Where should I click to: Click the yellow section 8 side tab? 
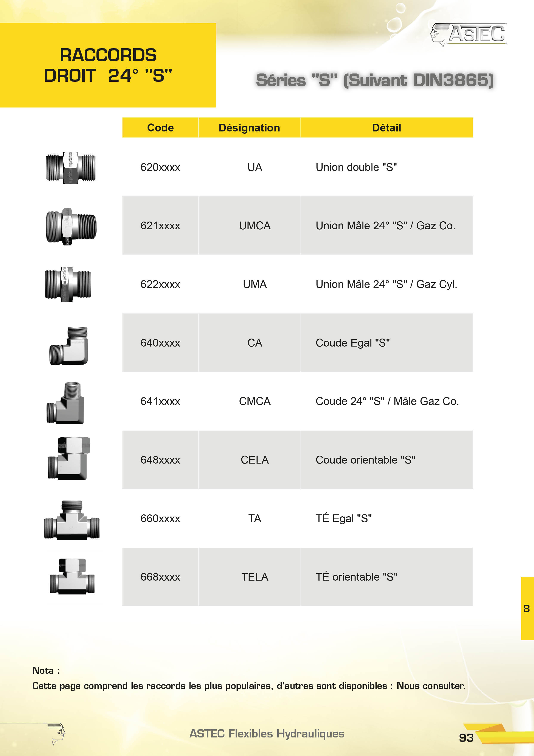(527, 608)
